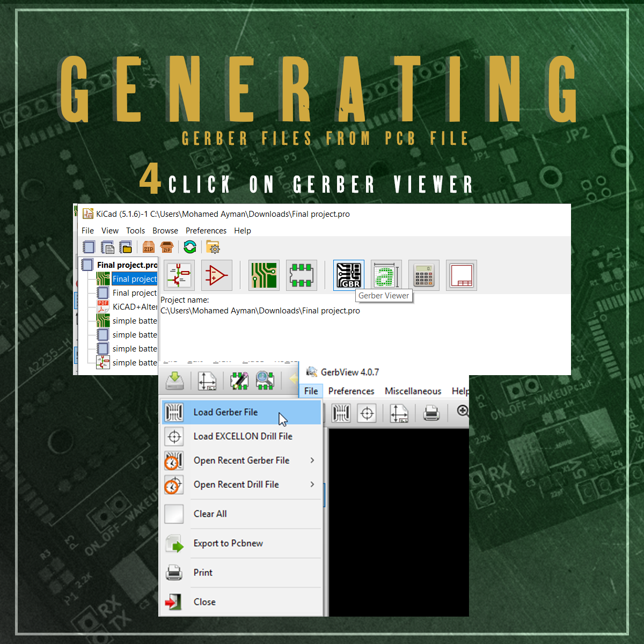Launch the PCB calculator icon
Screen dimensions: 644x644
pyautogui.click(x=424, y=275)
